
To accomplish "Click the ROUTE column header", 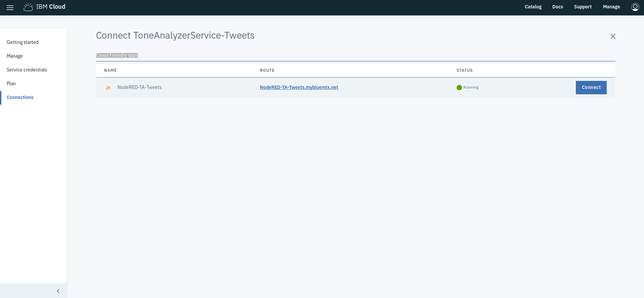I will [x=267, y=70].
